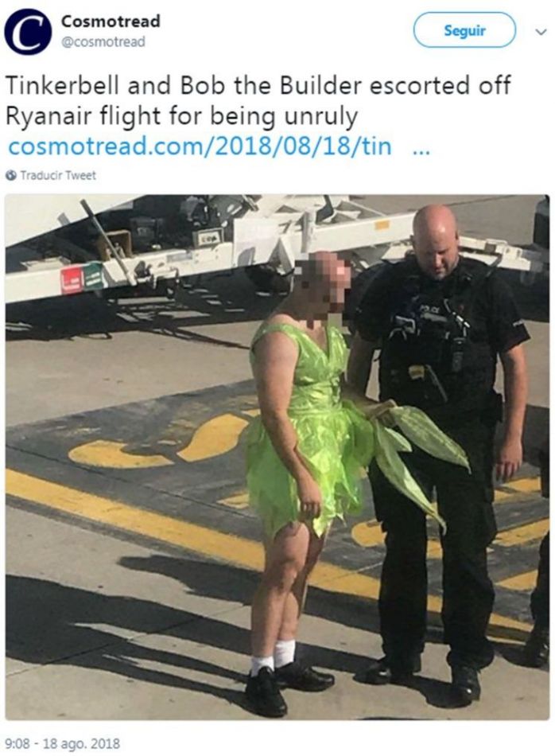Open the Cosmotread profile avatar
This screenshot has width=555, height=756.
28,32
